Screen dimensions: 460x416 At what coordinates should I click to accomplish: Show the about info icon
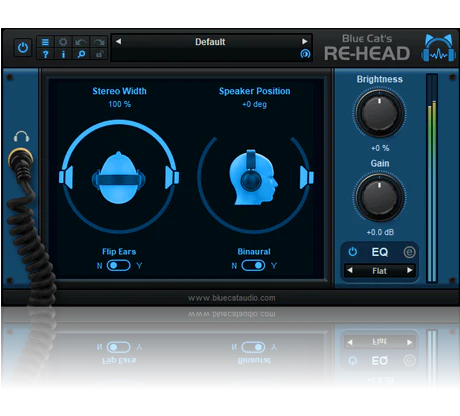(x=63, y=54)
